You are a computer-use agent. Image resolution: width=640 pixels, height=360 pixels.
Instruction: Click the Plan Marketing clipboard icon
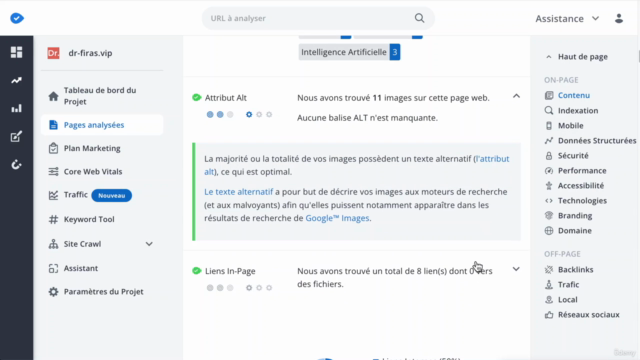(x=53, y=148)
